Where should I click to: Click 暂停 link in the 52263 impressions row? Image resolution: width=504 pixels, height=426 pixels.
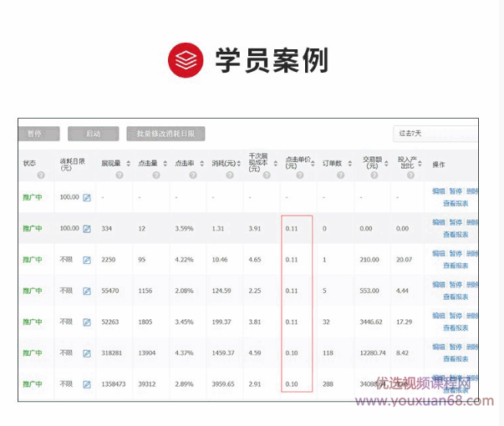pyautogui.click(x=456, y=316)
